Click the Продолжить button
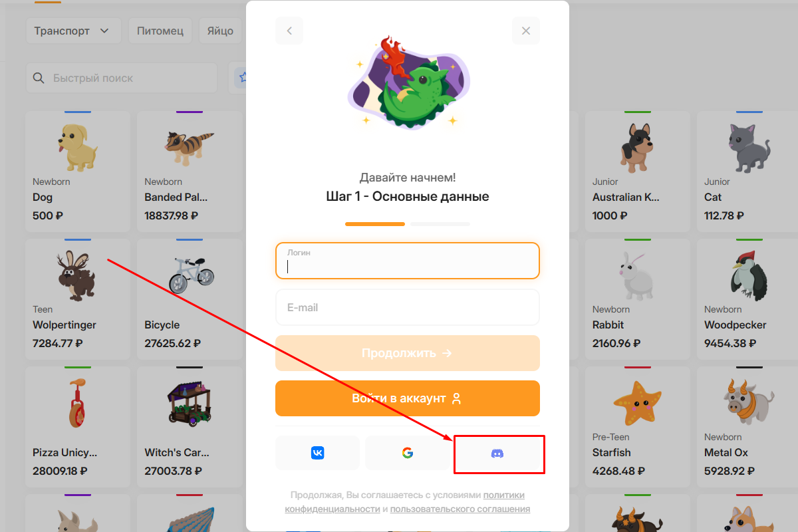Image resolution: width=798 pixels, height=532 pixels. [x=408, y=353]
